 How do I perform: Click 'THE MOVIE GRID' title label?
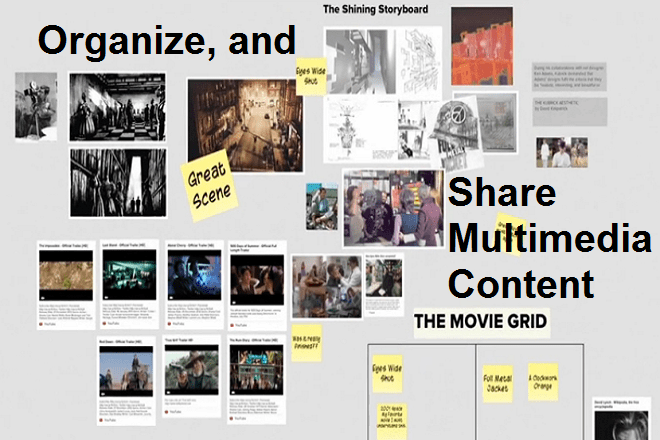[x=481, y=322]
